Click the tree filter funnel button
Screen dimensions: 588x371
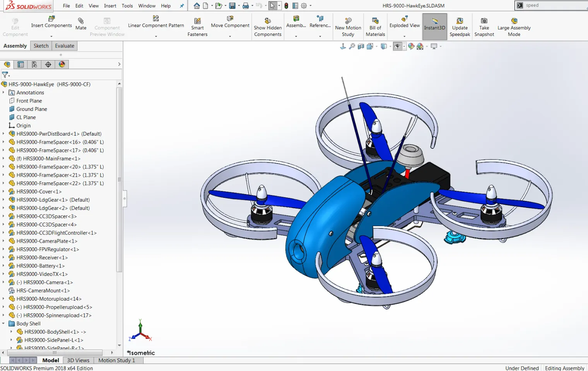tap(5, 75)
